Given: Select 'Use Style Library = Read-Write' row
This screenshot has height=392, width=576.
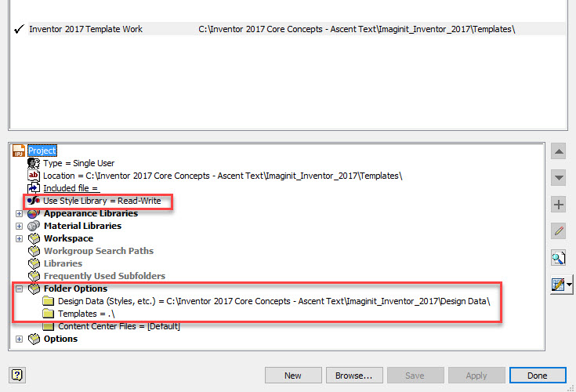Looking at the screenshot, I should (x=102, y=201).
